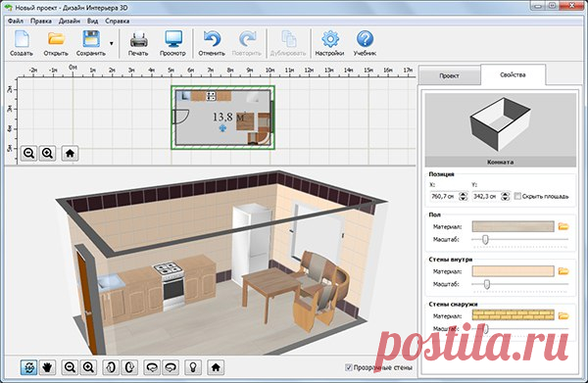
Task: Click Просмотр monitor icon
Action: coord(173,39)
